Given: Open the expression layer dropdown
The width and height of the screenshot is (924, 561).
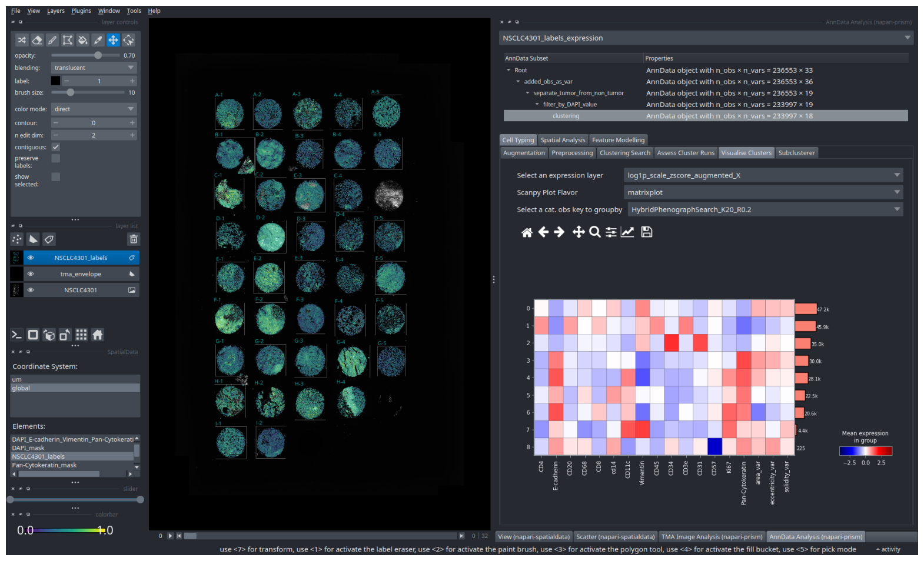Looking at the screenshot, I should point(763,175).
